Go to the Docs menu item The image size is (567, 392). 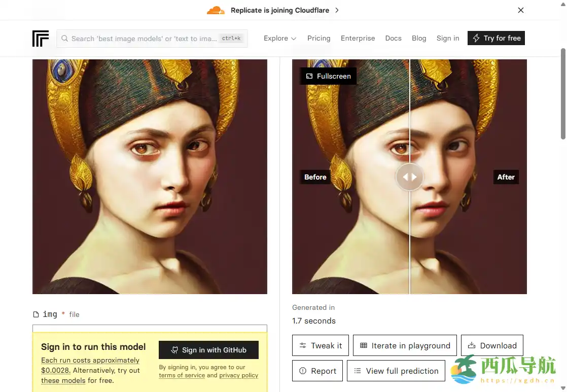(393, 39)
